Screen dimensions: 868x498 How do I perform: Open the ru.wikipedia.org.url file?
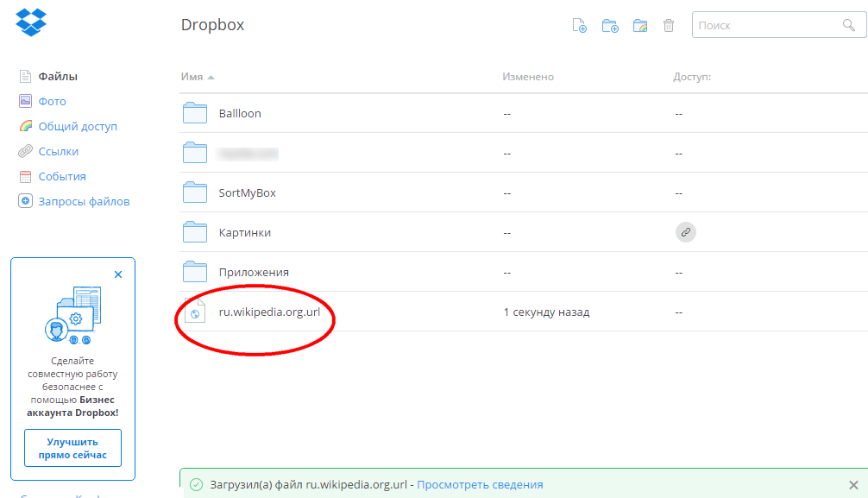269,312
